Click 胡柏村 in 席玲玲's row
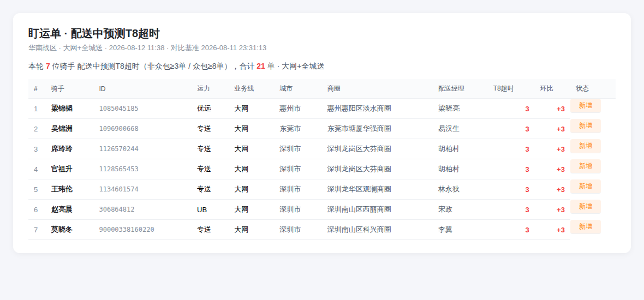This screenshot has width=644, height=300. [449, 148]
